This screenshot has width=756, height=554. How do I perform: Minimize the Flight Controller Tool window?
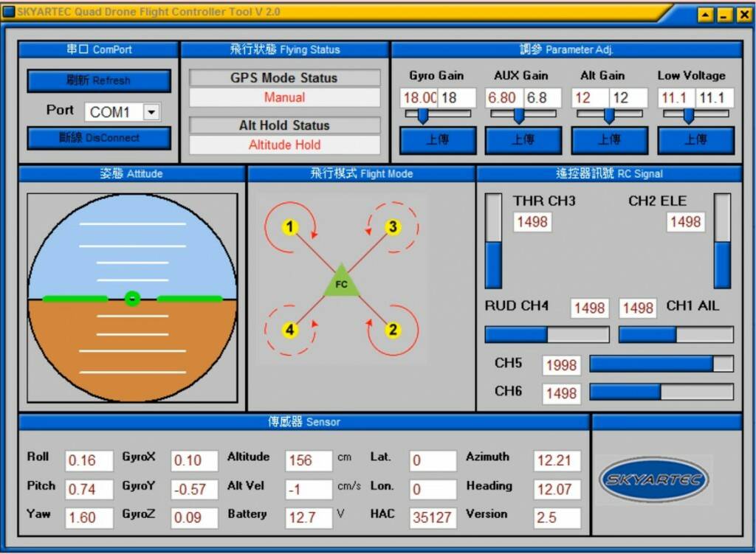724,15
